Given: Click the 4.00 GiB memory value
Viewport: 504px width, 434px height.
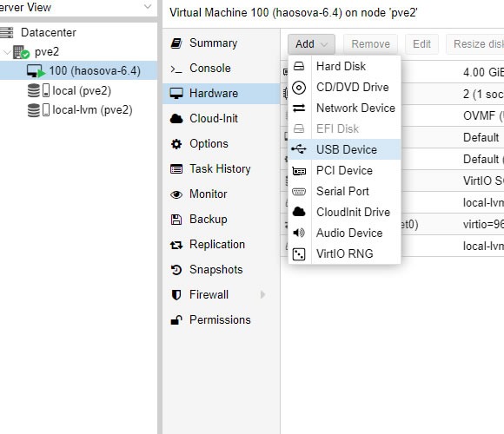Looking at the screenshot, I should pyautogui.click(x=483, y=72).
